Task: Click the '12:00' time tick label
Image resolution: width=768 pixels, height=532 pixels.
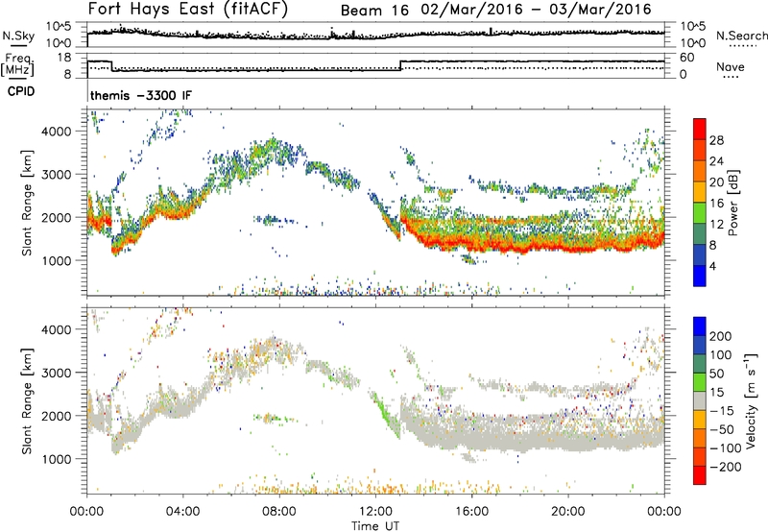Action: click(375, 512)
